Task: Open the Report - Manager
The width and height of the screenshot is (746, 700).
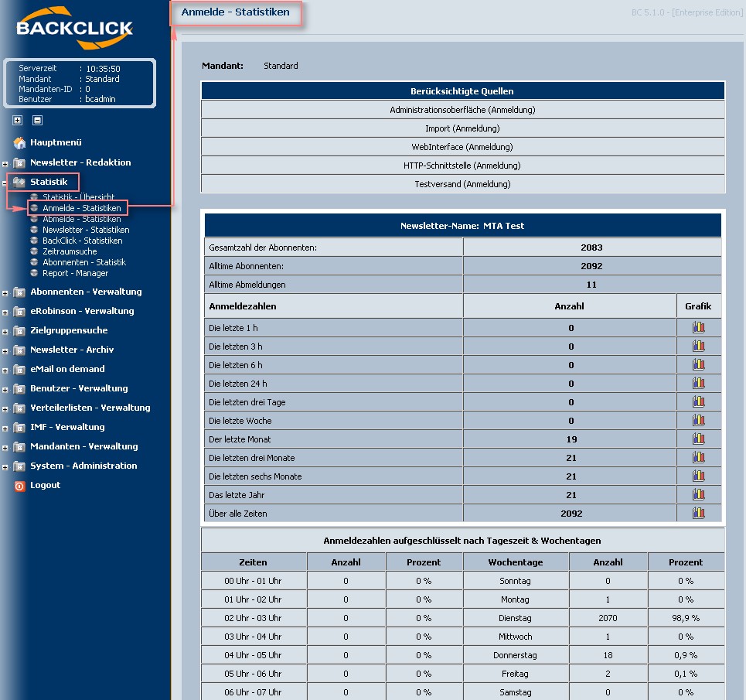Action: pos(75,273)
